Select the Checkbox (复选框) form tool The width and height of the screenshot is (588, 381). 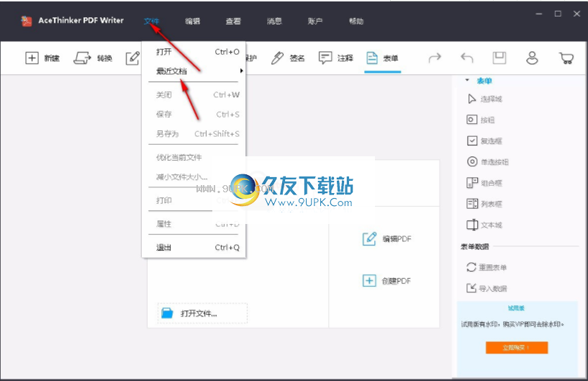(484, 140)
